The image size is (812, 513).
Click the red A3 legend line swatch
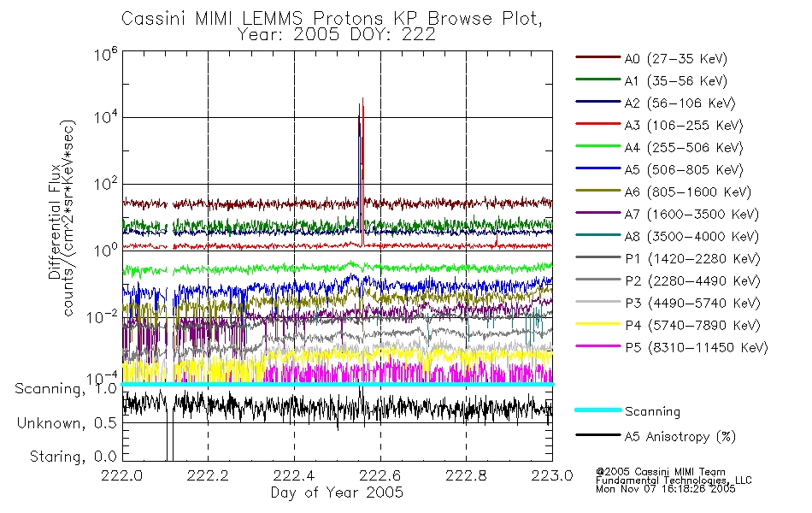598,124
